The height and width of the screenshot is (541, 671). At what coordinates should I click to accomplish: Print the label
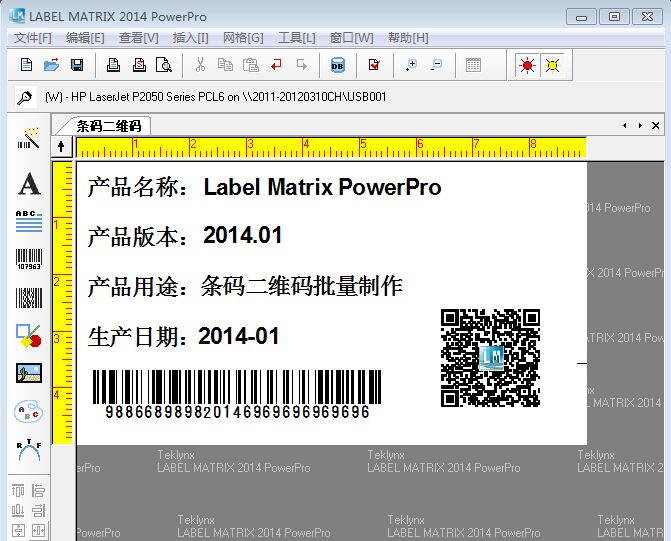[x=113, y=65]
